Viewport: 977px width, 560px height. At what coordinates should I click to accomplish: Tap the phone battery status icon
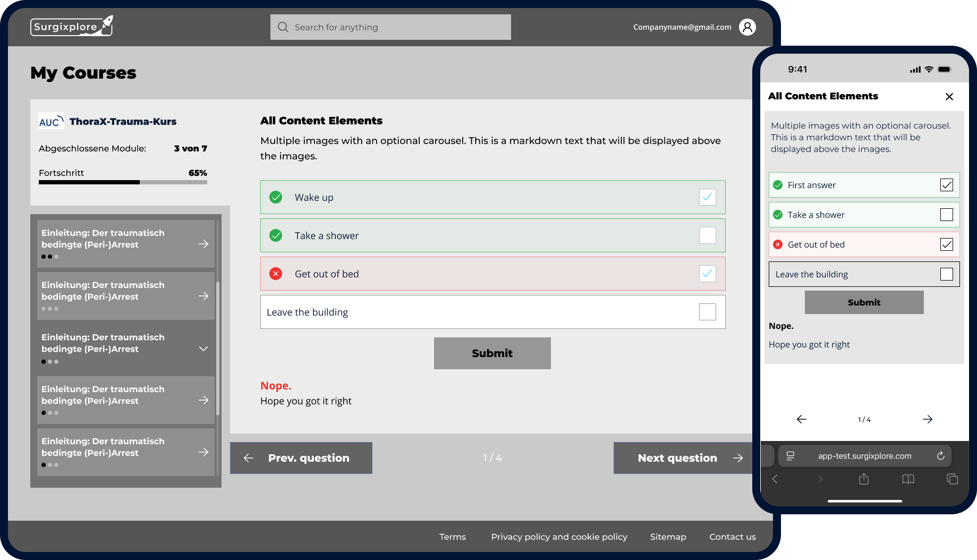945,70
